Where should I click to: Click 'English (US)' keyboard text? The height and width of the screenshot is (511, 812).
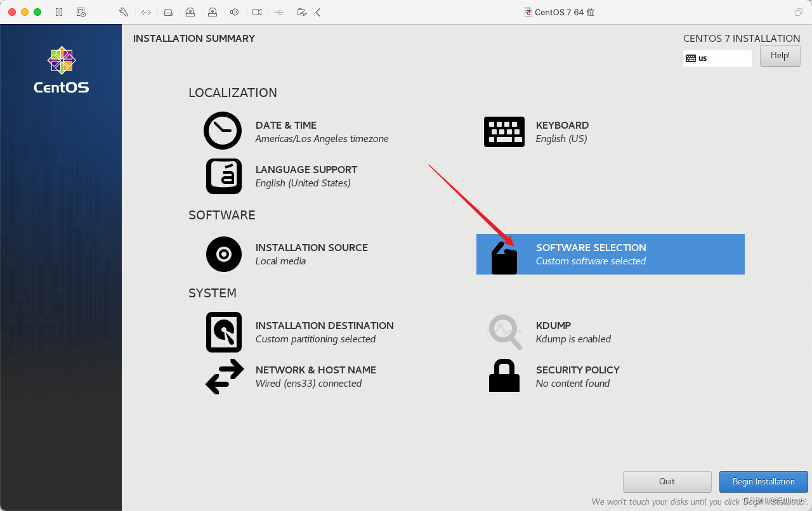tap(561, 139)
